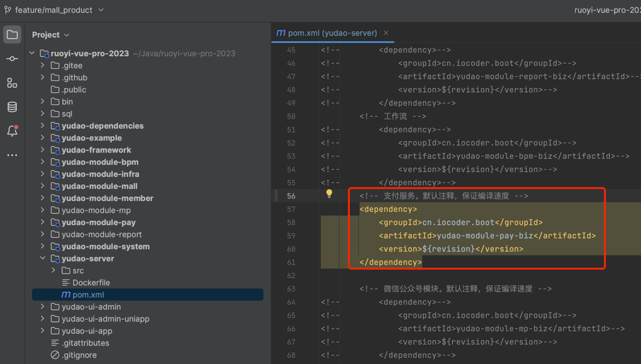Click the yellow lightbulb intention icon

click(329, 194)
